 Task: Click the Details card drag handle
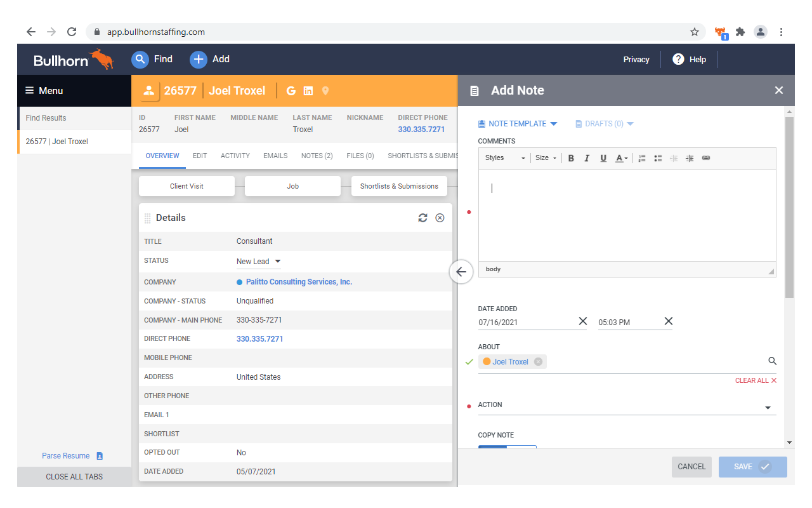(x=148, y=218)
